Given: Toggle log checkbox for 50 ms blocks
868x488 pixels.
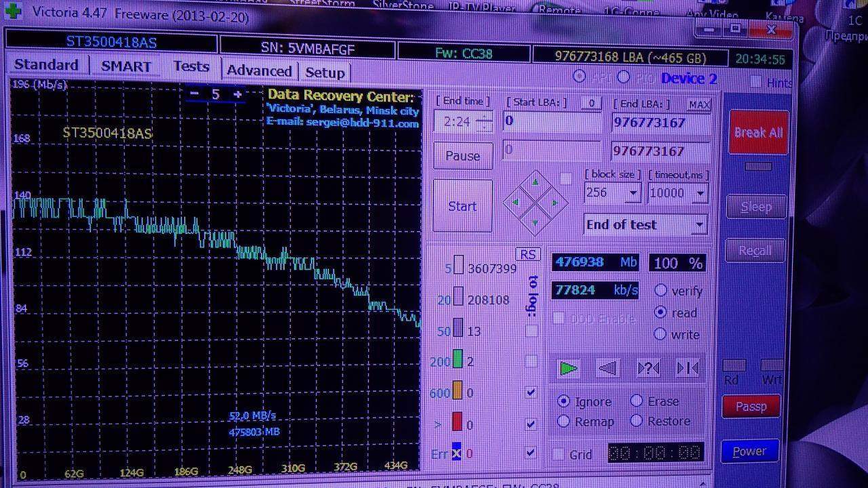Looking at the screenshot, I should click(532, 331).
